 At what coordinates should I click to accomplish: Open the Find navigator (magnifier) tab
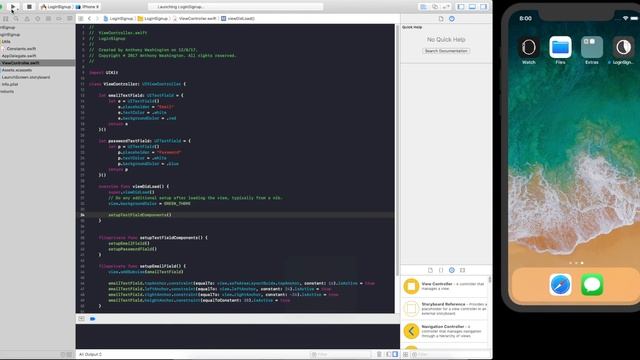[x=16, y=19]
